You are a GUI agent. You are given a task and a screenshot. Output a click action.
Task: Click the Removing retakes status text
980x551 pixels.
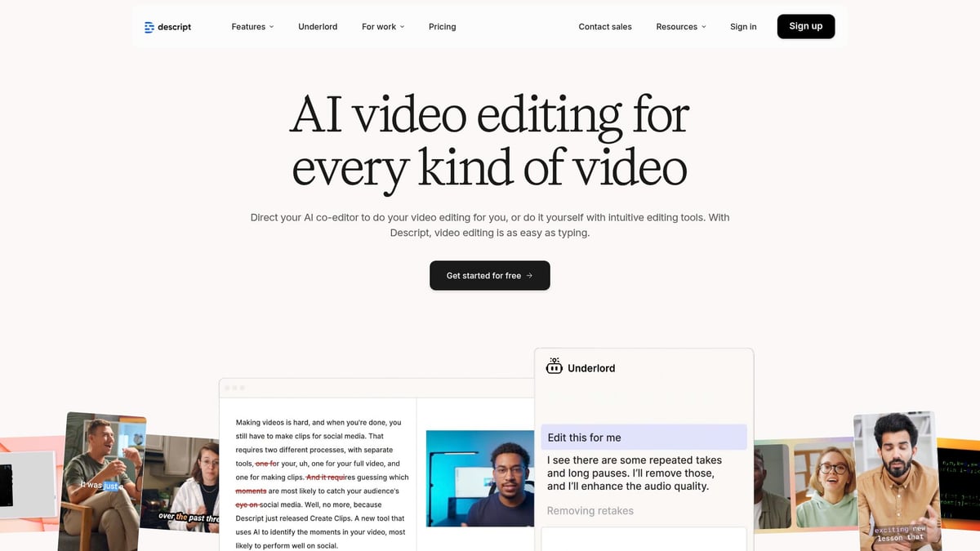pyautogui.click(x=590, y=510)
